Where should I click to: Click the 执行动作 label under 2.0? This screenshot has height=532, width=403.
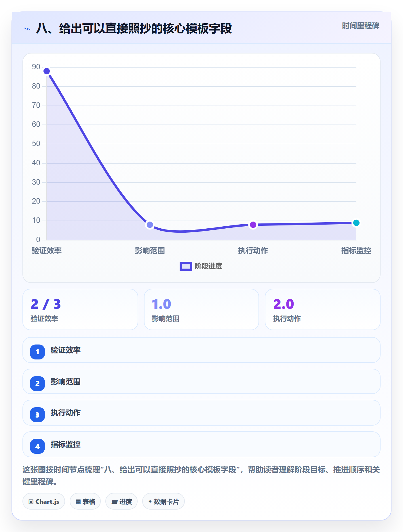(287, 319)
